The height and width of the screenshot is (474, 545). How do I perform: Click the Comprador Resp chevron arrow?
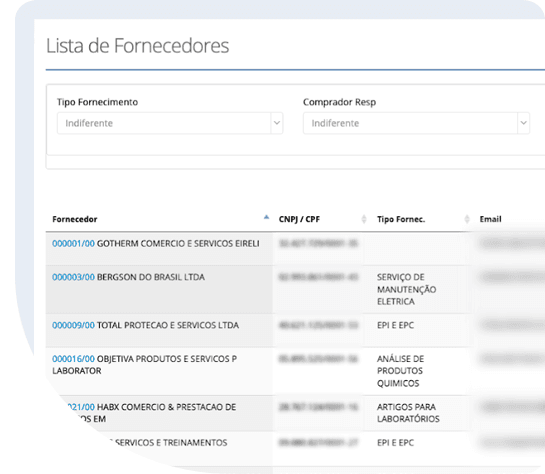pyautogui.click(x=523, y=123)
